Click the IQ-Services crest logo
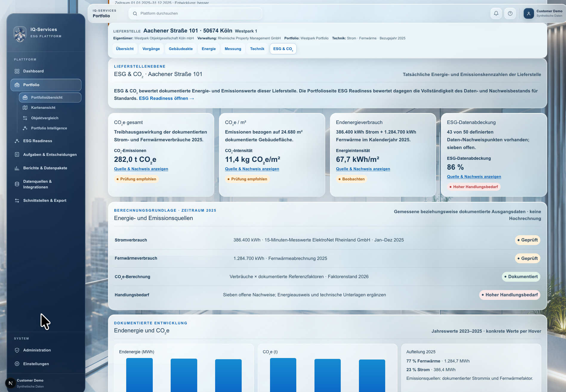The width and height of the screenshot is (566, 392). tap(20, 34)
